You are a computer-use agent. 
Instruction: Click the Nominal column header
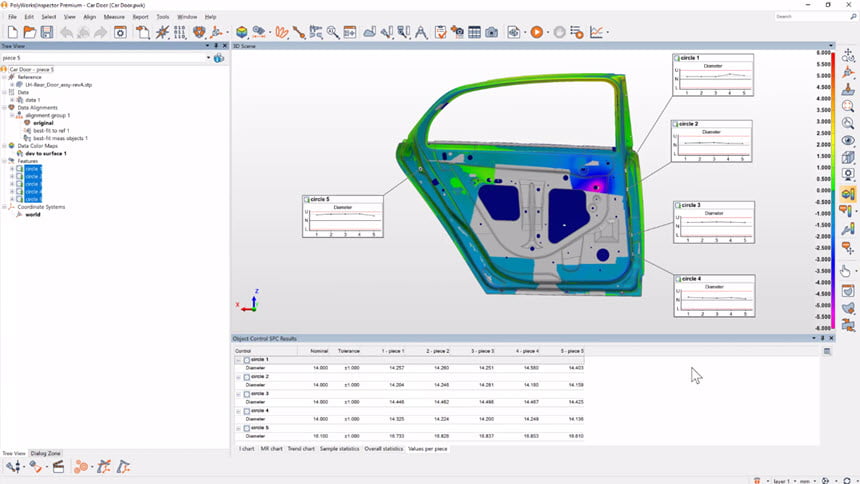[319, 351]
